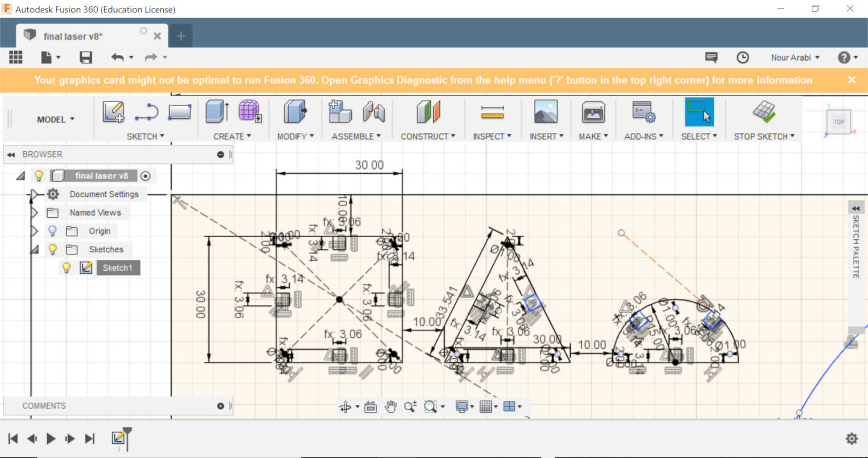Close the final laser v8 tab
Image resolution: width=868 pixels, height=458 pixels.
pos(157,36)
